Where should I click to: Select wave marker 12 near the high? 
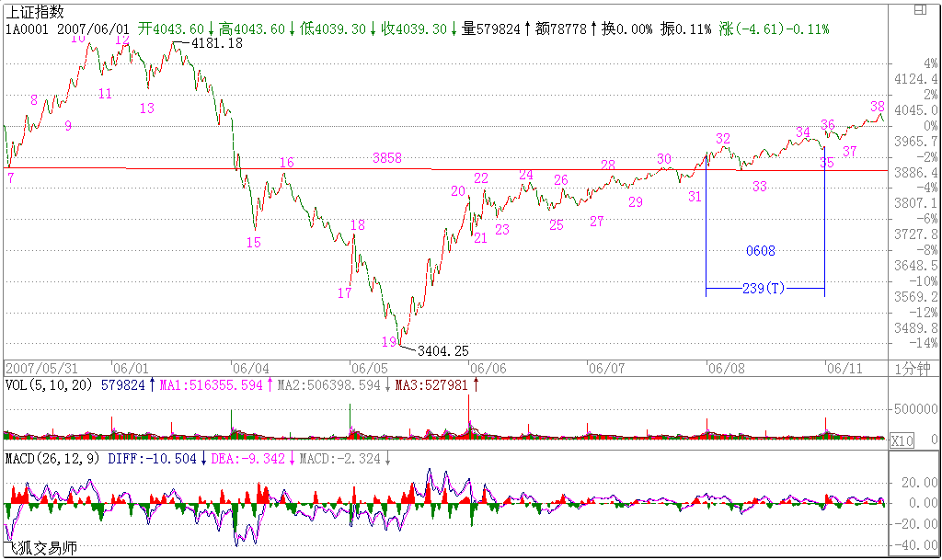pos(121,40)
